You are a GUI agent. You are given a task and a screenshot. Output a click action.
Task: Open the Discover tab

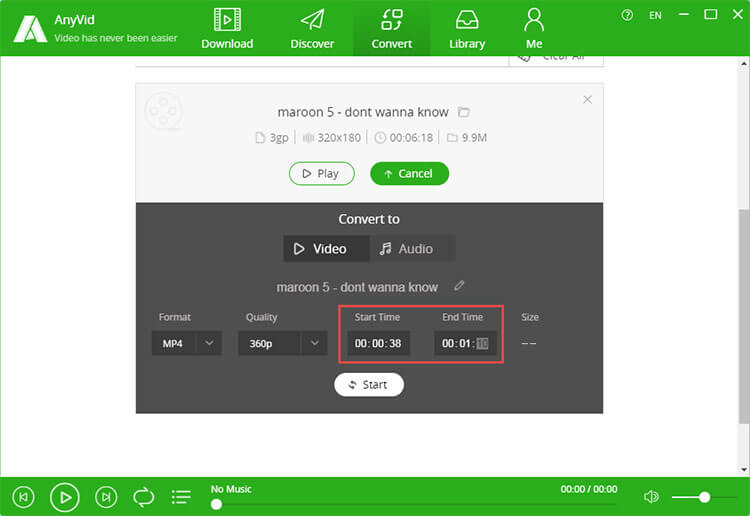click(312, 29)
